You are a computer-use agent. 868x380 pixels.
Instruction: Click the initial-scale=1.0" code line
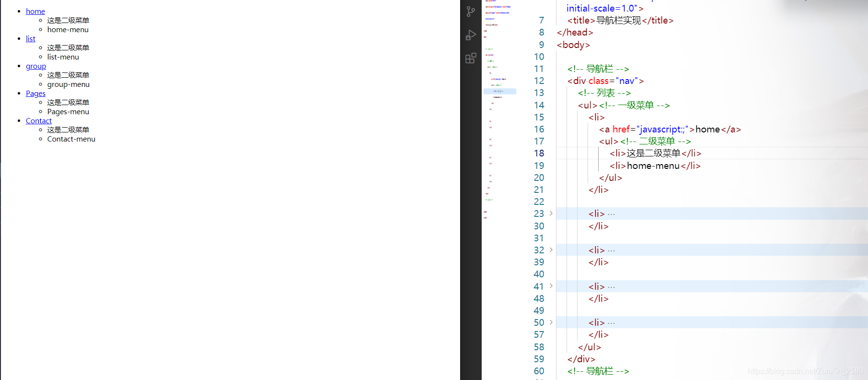tap(605, 8)
